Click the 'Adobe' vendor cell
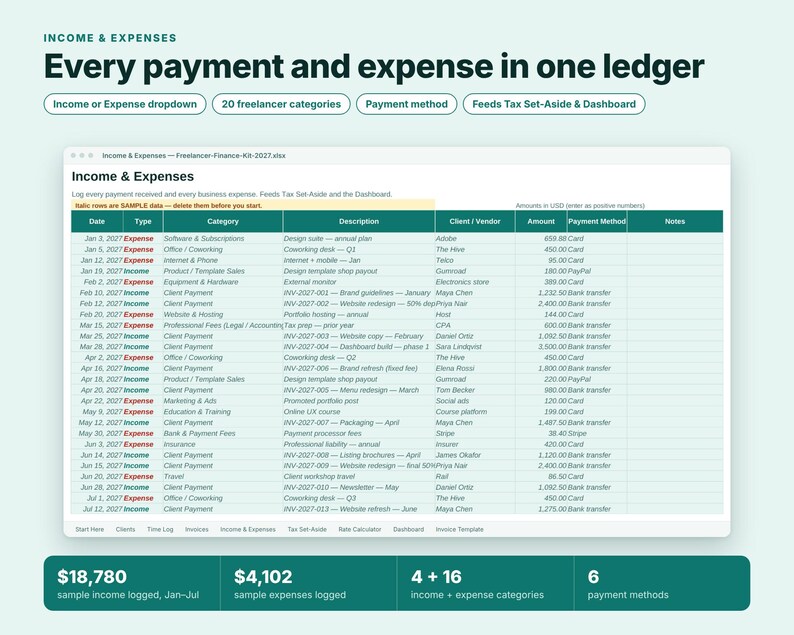The height and width of the screenshot is (635, 794). tap(475, 239)
